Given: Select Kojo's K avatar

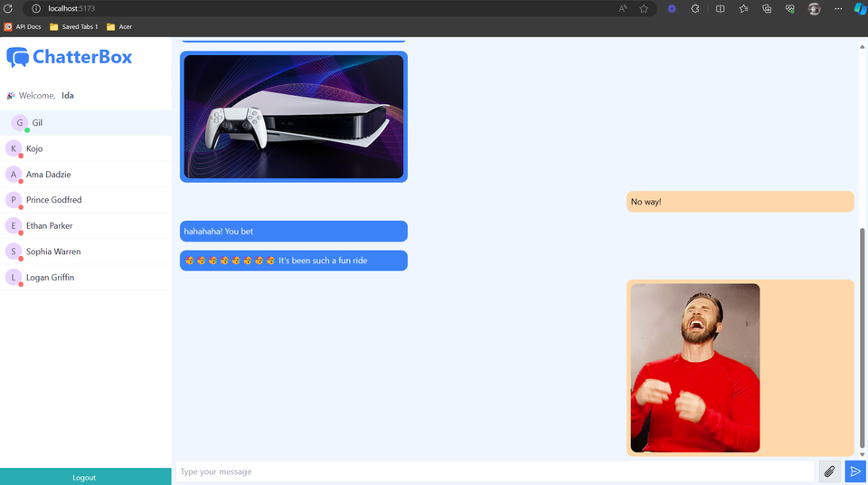Looking at the screenshot, I should (x=14, y=148).
